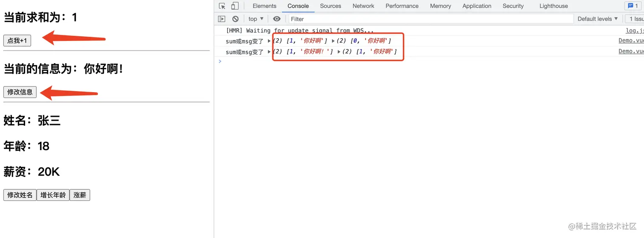This screenshot has height=238, width=644.
Task: Expand last array [1, '你好啊'] in second log
Action: 339,52
